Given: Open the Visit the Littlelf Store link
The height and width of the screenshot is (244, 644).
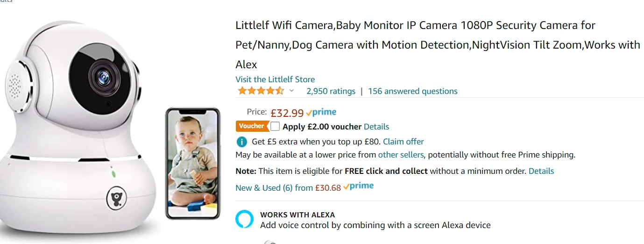Looking at the screenshot, I should [x=275, y=79].
